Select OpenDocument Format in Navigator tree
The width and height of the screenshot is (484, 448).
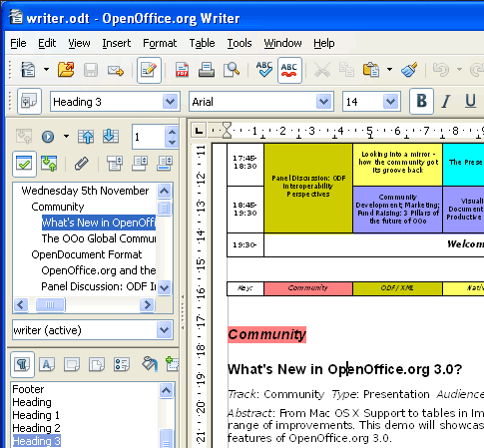87,254
